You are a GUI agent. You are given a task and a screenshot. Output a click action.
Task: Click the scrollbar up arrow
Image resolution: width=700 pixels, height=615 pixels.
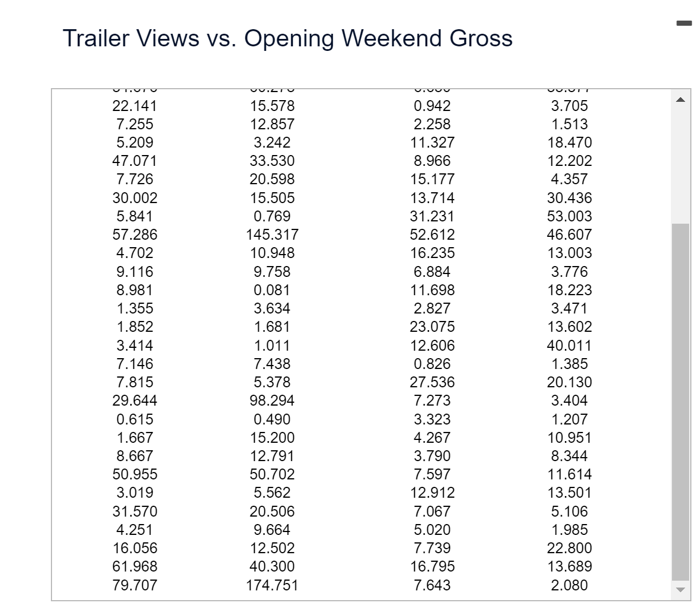click(681, 100)
